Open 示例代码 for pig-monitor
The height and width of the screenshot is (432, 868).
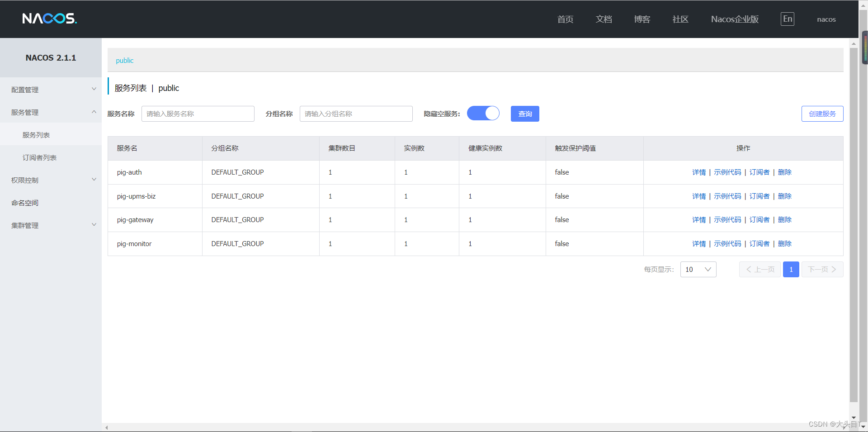coord(727,244)
